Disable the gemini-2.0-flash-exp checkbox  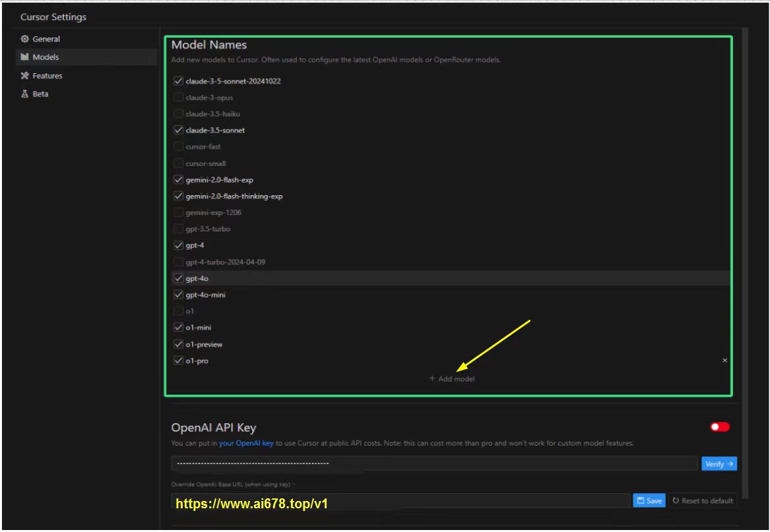click(x=178, y=180)
